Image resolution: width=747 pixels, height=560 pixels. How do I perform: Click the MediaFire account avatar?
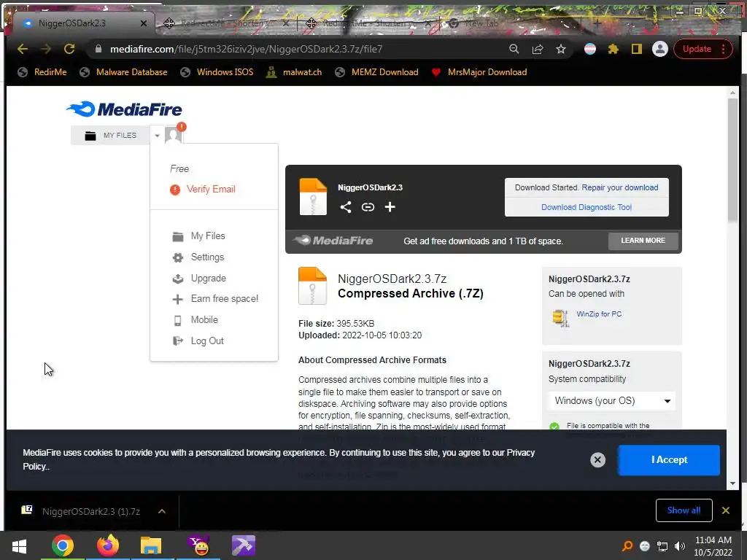click(x=174, y=135)
